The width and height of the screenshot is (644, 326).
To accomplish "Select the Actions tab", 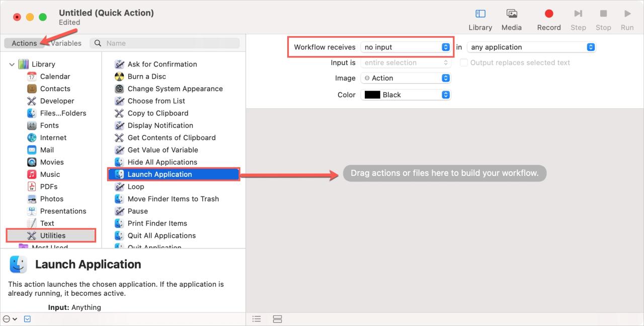I will coord(24,43).
